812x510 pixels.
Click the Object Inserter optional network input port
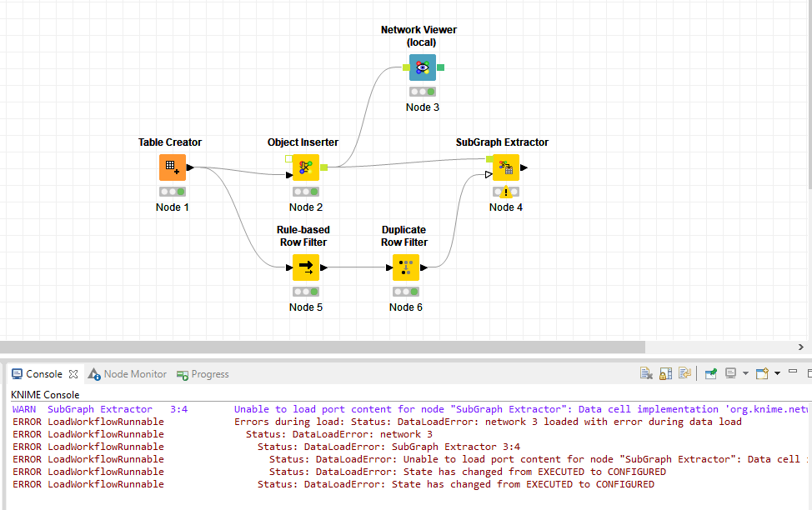click(288, 159)
